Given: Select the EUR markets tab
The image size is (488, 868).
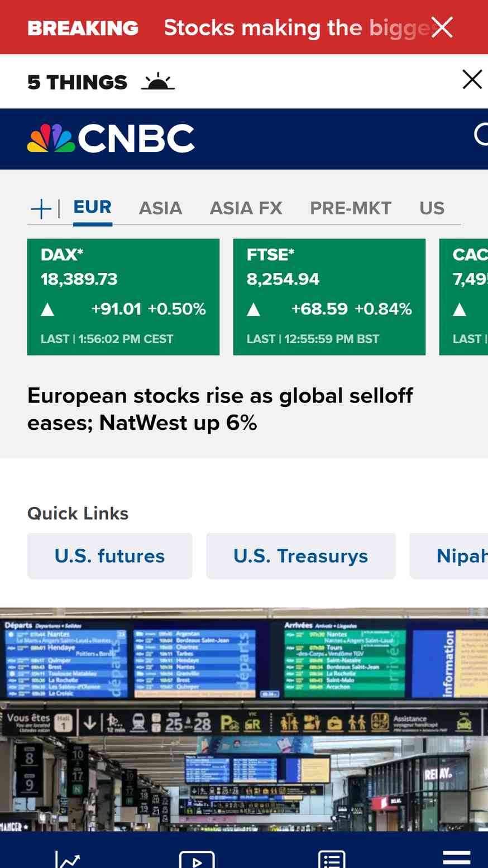Looking at the screenshot, I should pos(93,207).
